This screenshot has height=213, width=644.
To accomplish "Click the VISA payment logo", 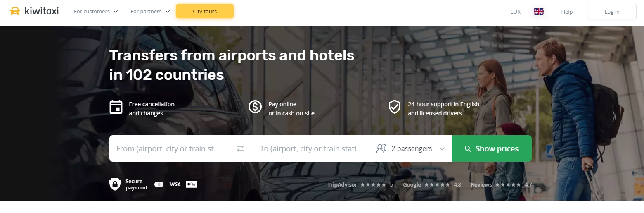I will click(x=175, y=184).
